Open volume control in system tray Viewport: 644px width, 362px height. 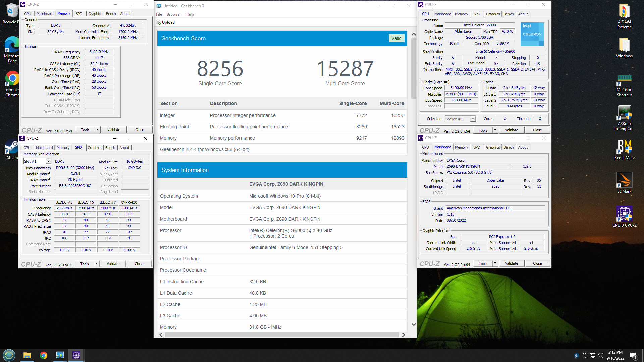[x=600, y=355]
